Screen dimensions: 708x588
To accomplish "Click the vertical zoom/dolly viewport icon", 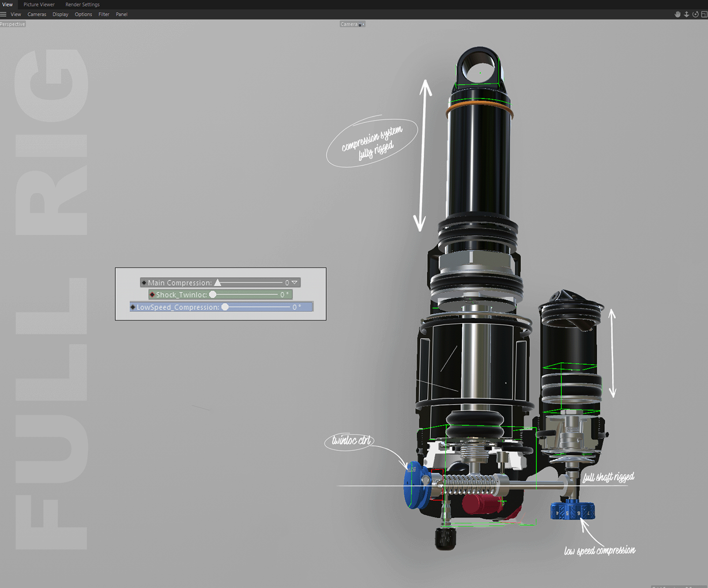I will 687,14.
